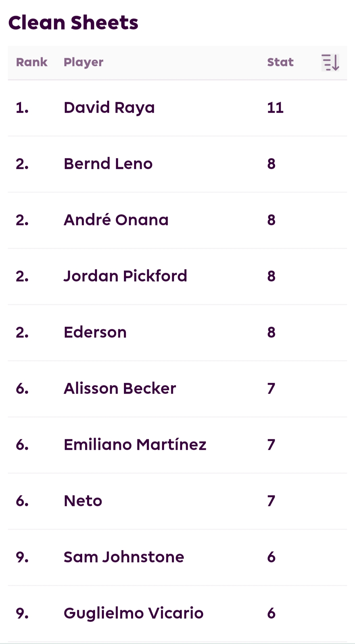Open David Raya's player profile
The image size is (355, 644).
click(109, 108)
